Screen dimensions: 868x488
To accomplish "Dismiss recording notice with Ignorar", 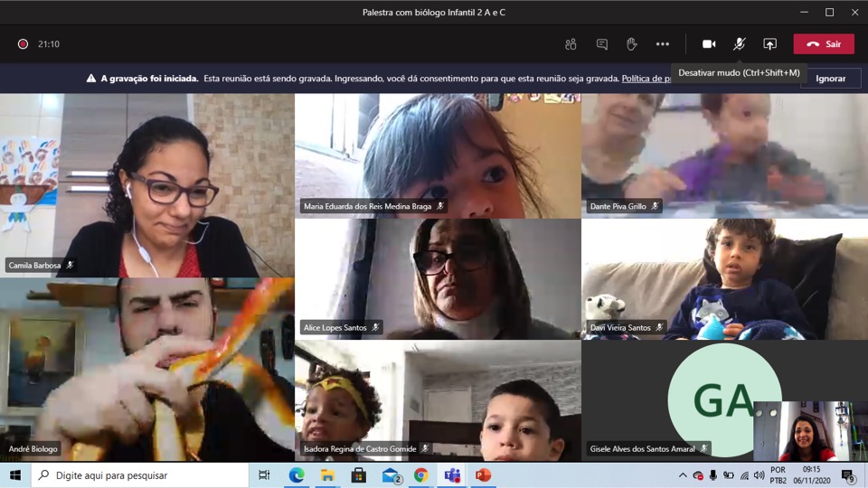I will [x=830, y=79].
